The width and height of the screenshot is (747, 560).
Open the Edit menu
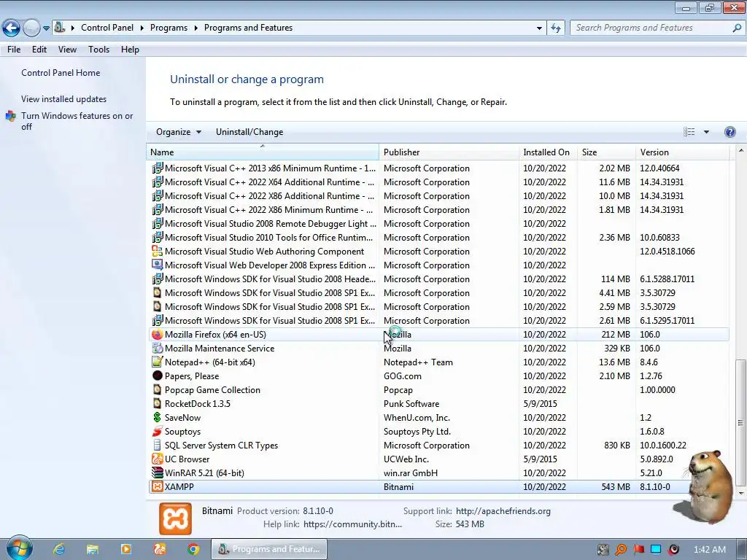39,50
